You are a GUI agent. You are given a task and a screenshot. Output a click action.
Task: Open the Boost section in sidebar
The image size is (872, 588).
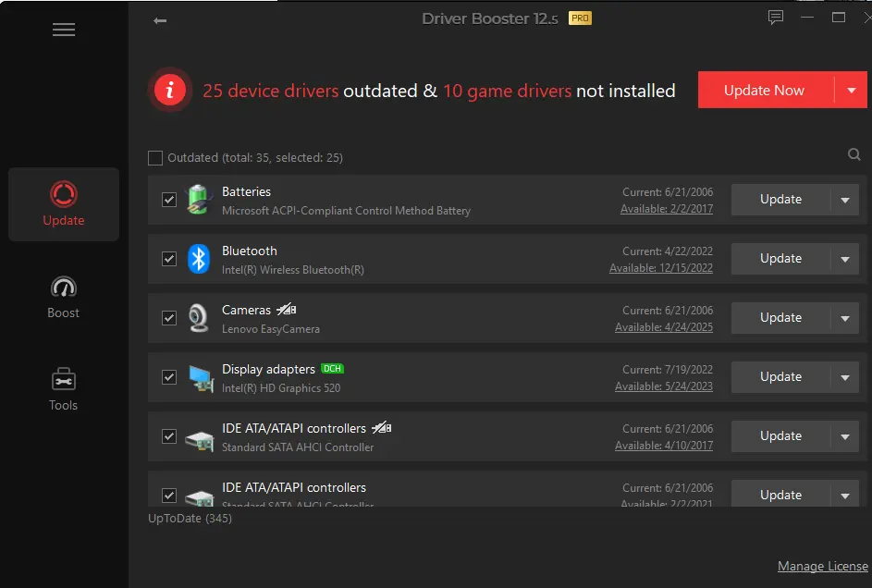(x=64, y=297)
